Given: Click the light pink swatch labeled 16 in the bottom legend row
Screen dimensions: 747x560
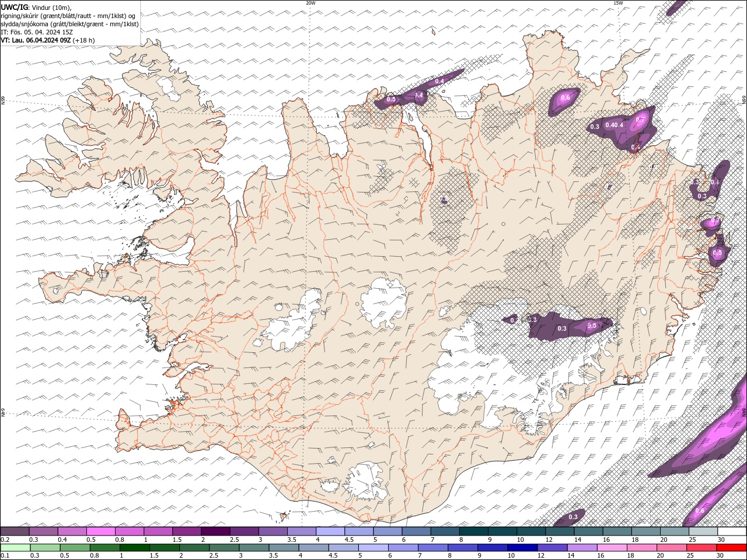Looking at the screenshot, I should pyautogui.click(x=612, y=548).
